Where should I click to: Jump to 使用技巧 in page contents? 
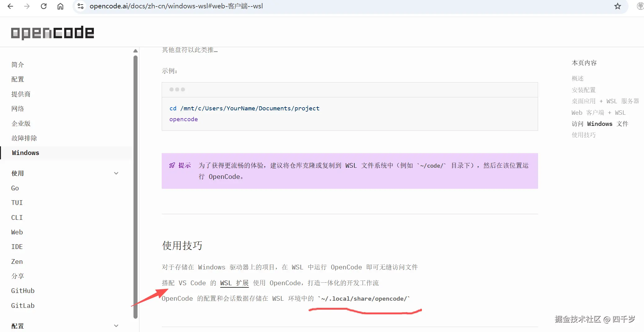(584, 135)
